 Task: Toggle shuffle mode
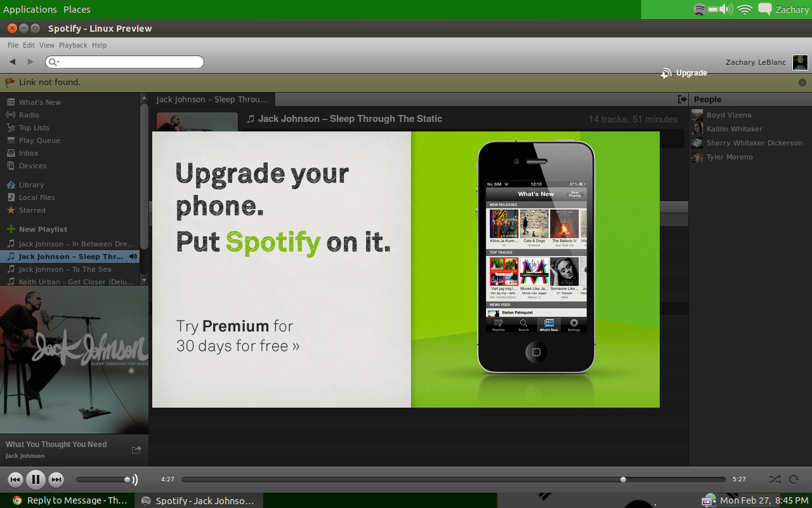click(x=775, y=479)
